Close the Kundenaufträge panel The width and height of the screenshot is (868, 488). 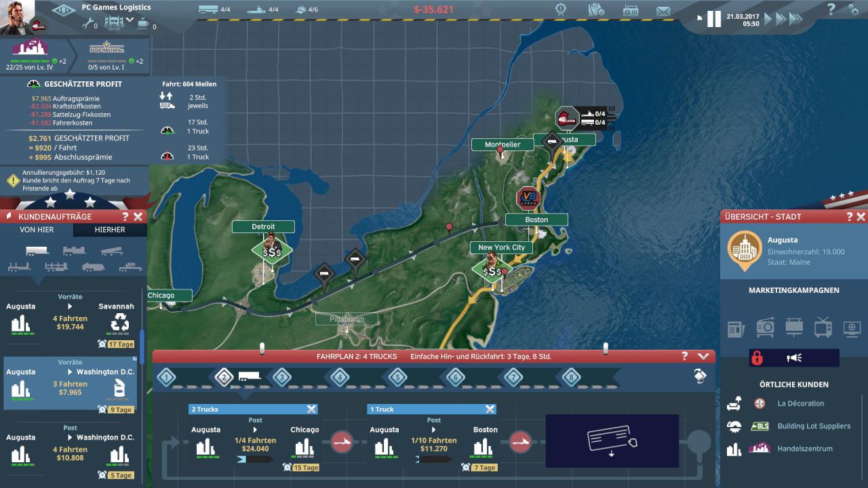[138, 217]
